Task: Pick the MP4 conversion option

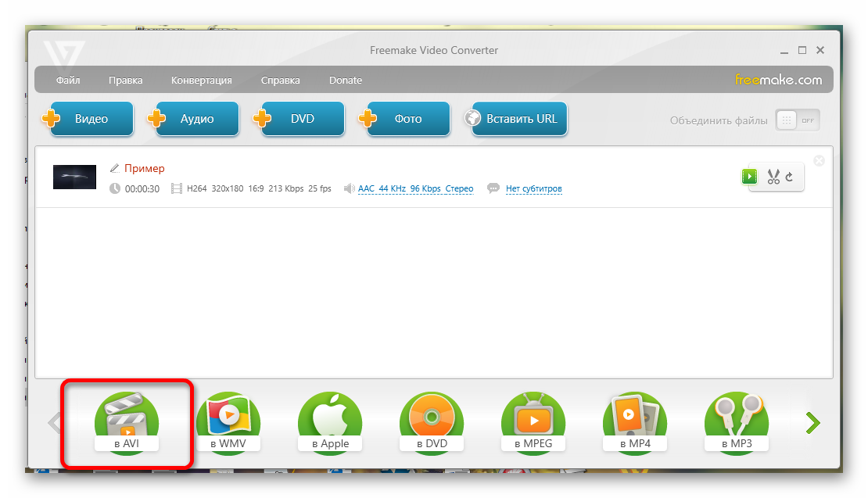Action: (x=635, y=423)
